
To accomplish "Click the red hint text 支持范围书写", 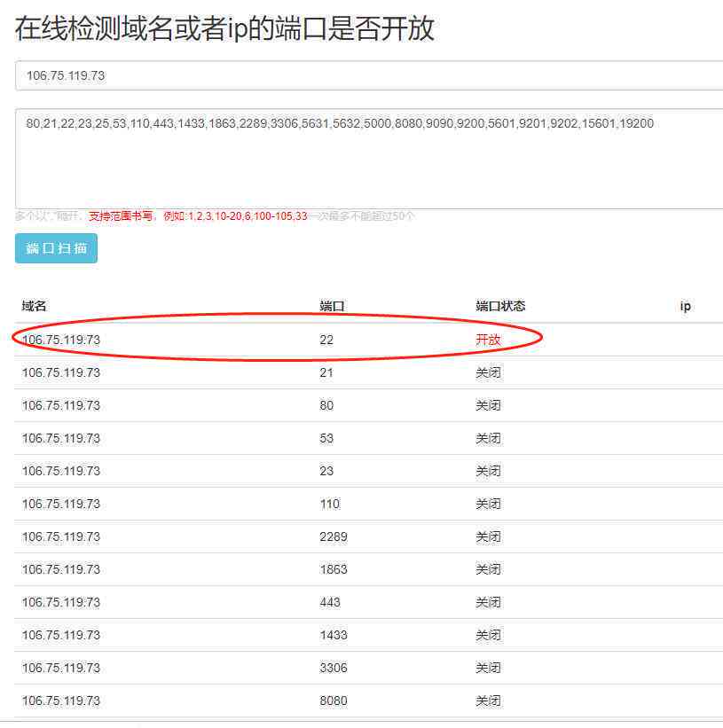I will [121, 215].
